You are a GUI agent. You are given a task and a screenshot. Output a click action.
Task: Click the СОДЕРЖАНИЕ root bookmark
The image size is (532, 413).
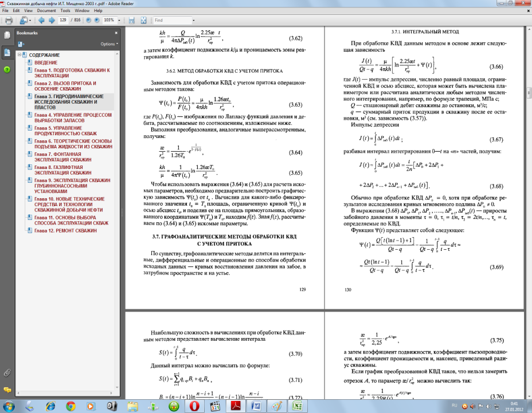(44, 55)
